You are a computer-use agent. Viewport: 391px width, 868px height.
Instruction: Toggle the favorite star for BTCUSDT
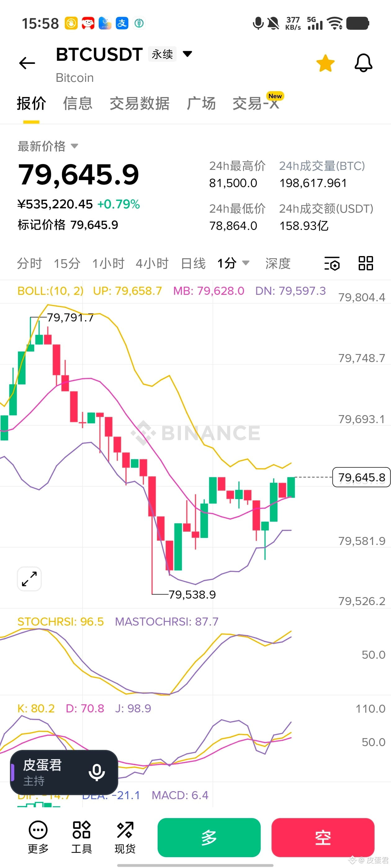325,63
